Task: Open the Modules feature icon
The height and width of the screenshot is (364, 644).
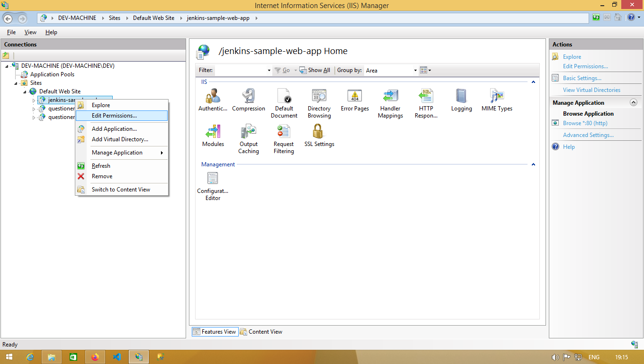Action: coord(213,136)
